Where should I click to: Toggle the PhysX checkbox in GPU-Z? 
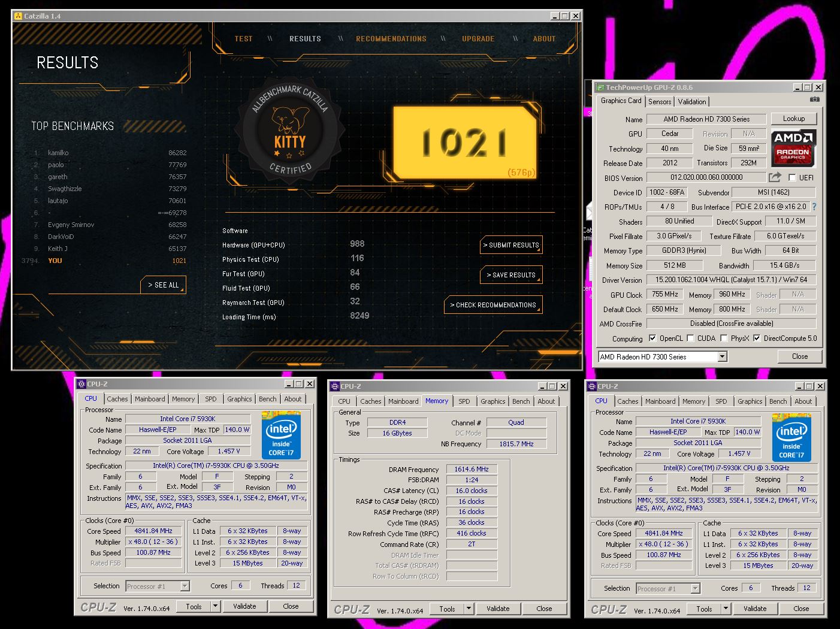(x=724, y=338)
